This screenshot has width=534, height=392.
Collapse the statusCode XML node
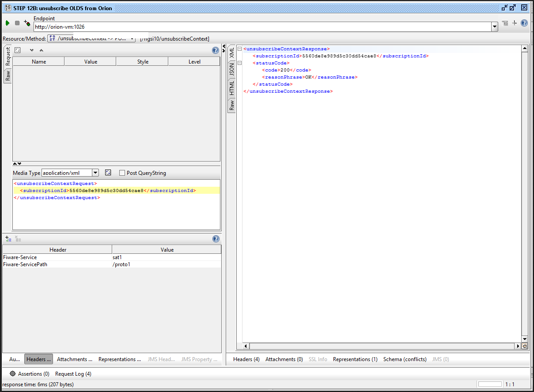239,63
